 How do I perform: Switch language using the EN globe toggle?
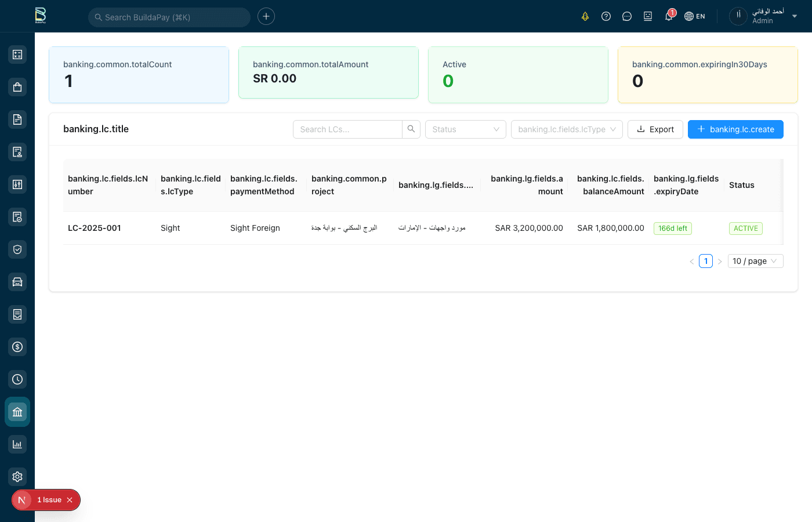pos(695,16)
